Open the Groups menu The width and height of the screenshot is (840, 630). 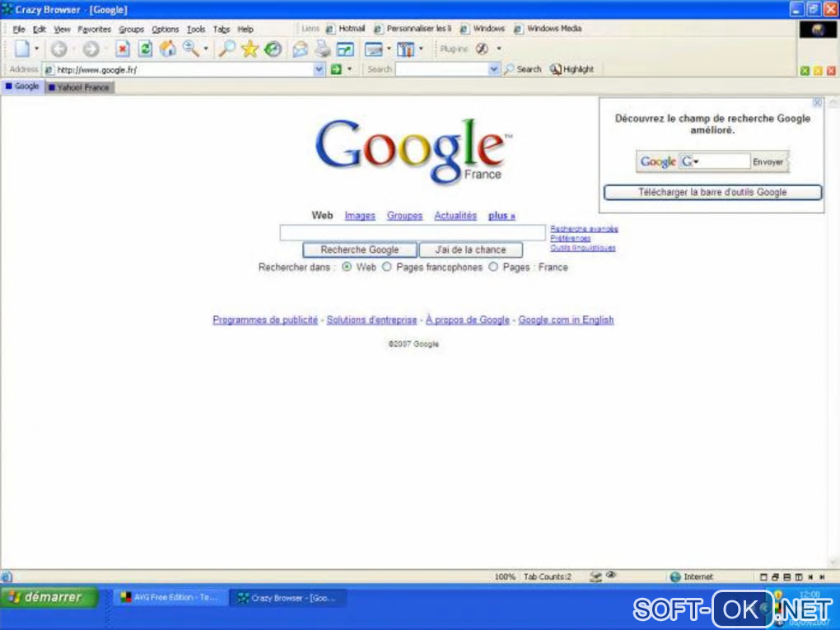pyautogui.click(x=131, y=29)
